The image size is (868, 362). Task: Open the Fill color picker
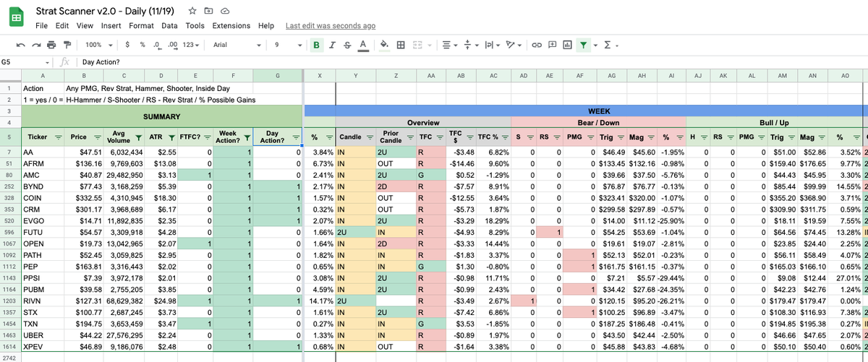(384, 45)
